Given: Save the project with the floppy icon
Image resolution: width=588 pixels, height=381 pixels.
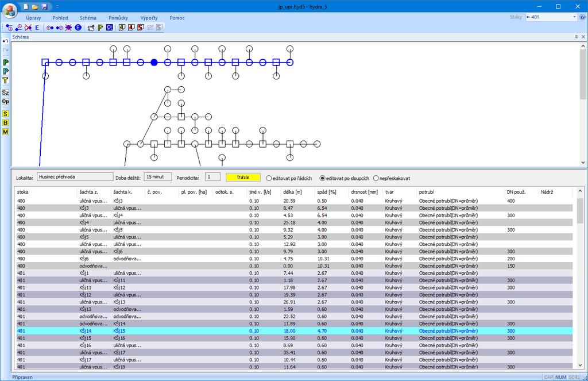Looking at the screenshot, I should (44, 6).
